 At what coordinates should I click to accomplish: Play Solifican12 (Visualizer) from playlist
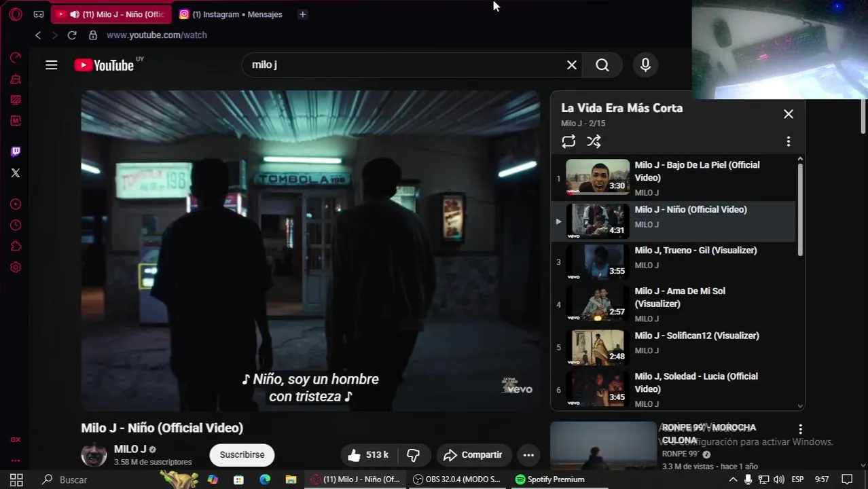point(673,347)
